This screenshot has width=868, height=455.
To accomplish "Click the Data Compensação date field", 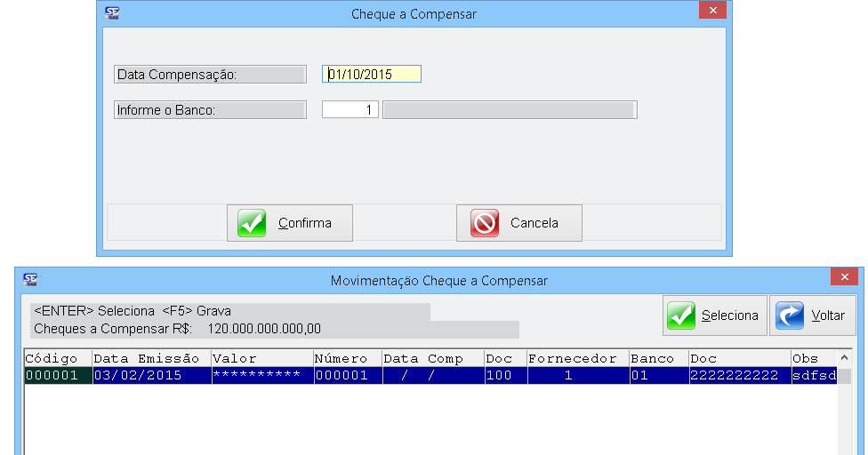I will [x=372, y=75].
